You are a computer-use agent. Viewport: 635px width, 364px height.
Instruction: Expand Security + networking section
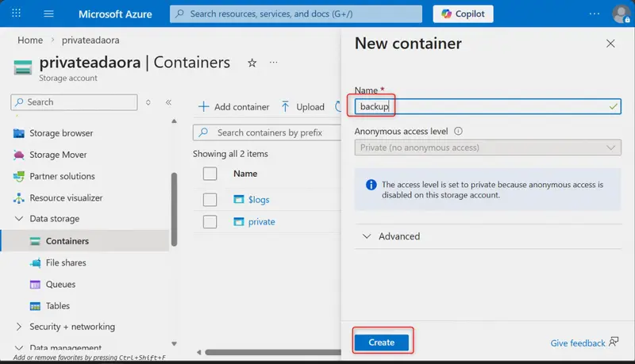(x=18, y=327)
